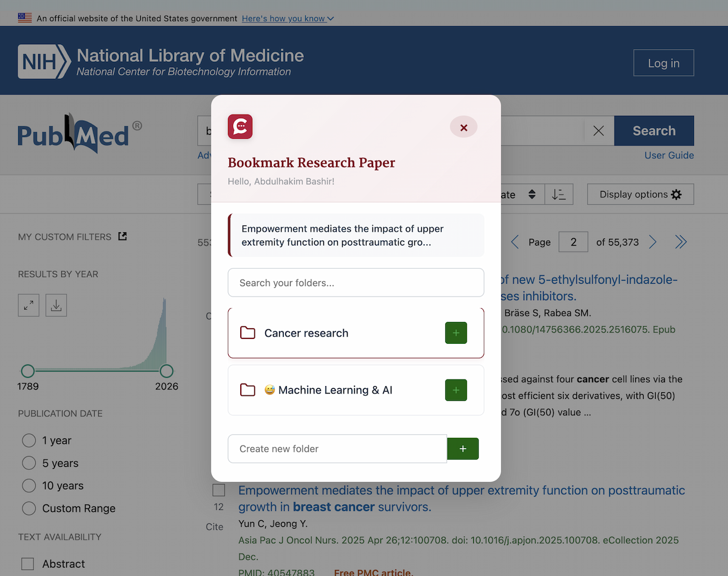This screenshot has width=728, height=576.
Task: Go to previous results page
Action: point(514,242)
